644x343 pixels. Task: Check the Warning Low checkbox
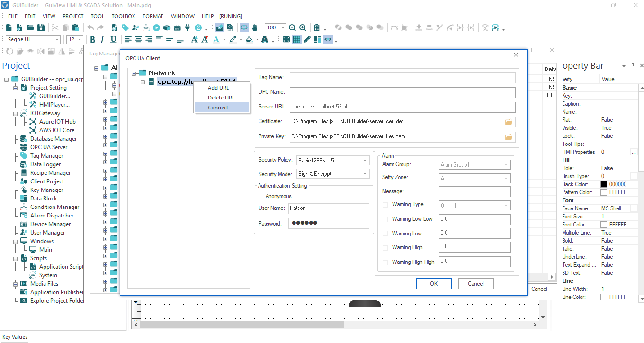[385, 234]
